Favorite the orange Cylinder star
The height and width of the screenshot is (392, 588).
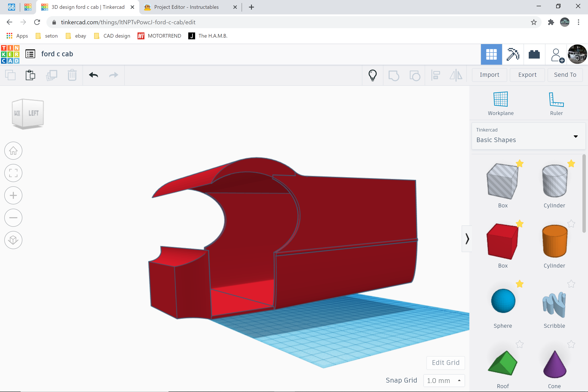571,224
